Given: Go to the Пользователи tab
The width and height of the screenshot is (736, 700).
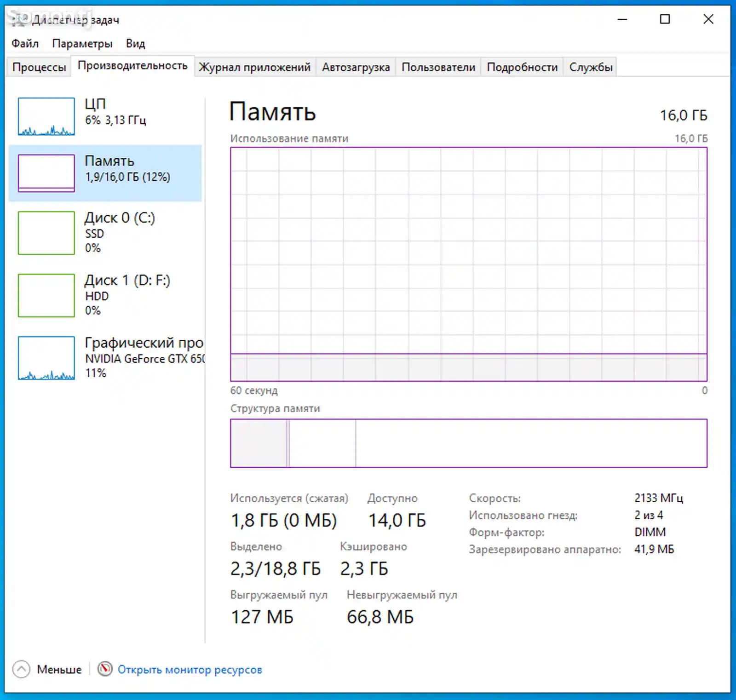Looking at the screenshot, I should [x=438, y=67].
